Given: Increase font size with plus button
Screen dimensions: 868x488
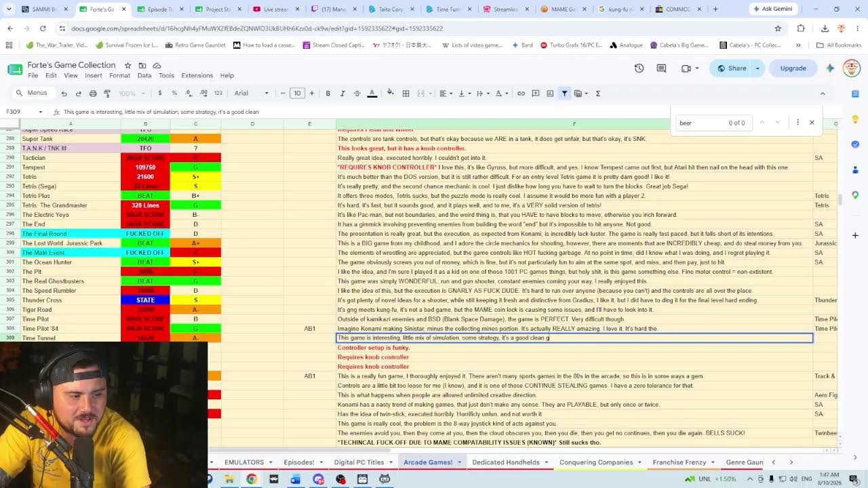Looking at the screenshot, I should click(x=312, y=94).
